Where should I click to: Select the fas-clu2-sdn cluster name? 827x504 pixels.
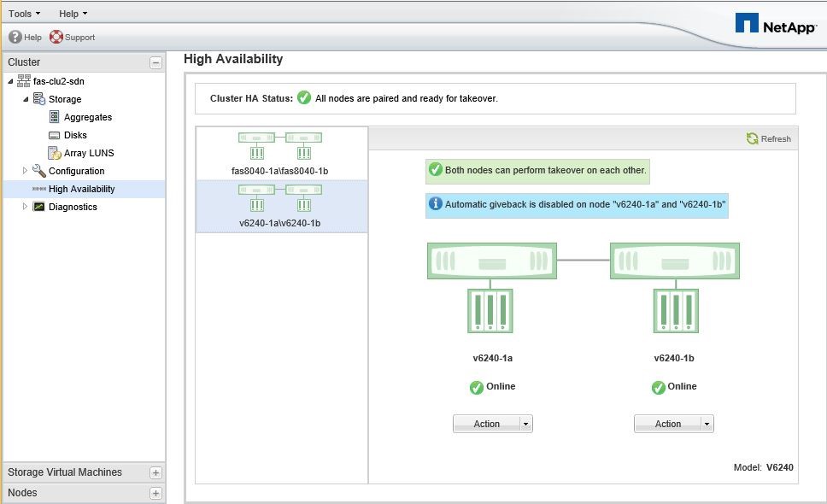(x=59, y=81)
